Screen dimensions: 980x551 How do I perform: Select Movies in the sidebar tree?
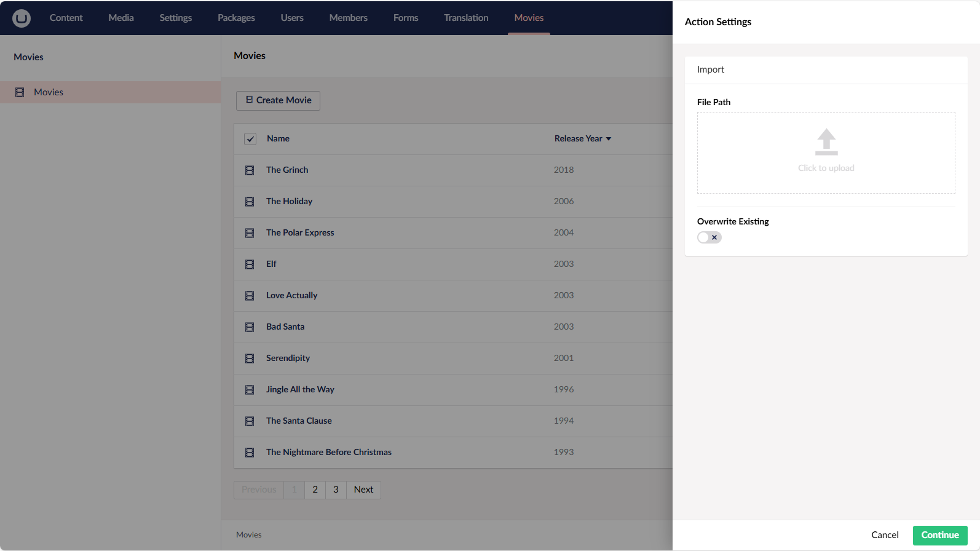110,92
